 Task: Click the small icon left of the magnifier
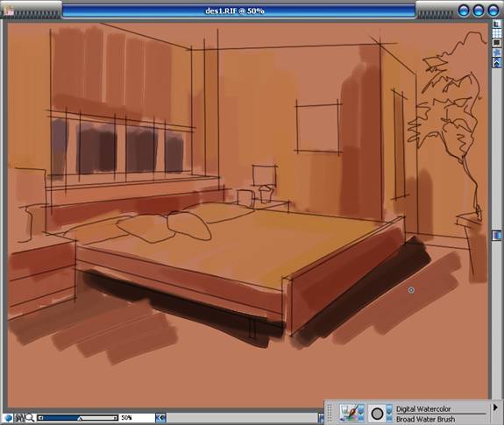pos(20,418)
